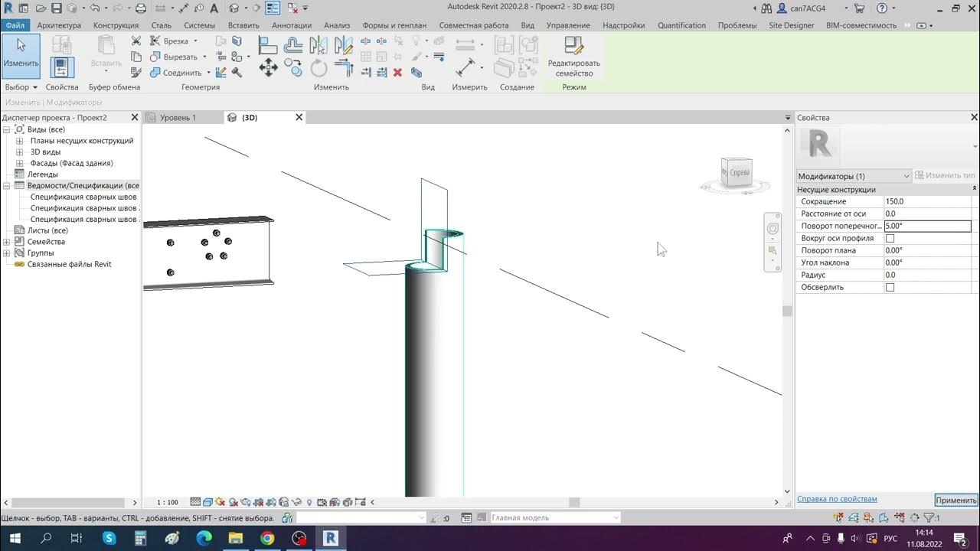
Task: Open File Explorer from the Windows taskbar
Action: 235,538
